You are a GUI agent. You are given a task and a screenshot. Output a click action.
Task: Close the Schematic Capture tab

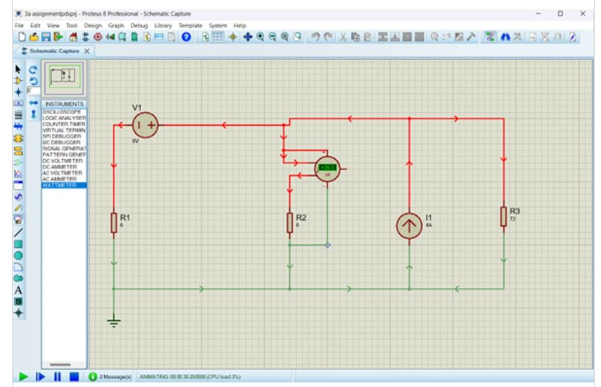[87, 51]
